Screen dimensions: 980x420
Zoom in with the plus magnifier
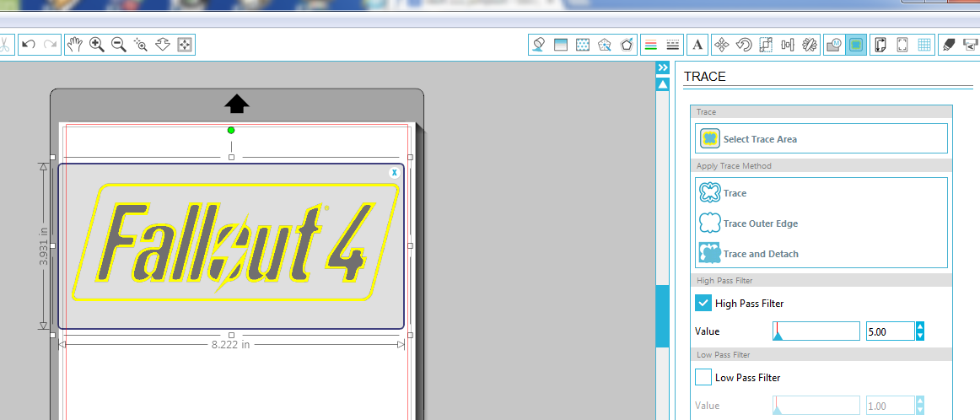coord(97,45)
